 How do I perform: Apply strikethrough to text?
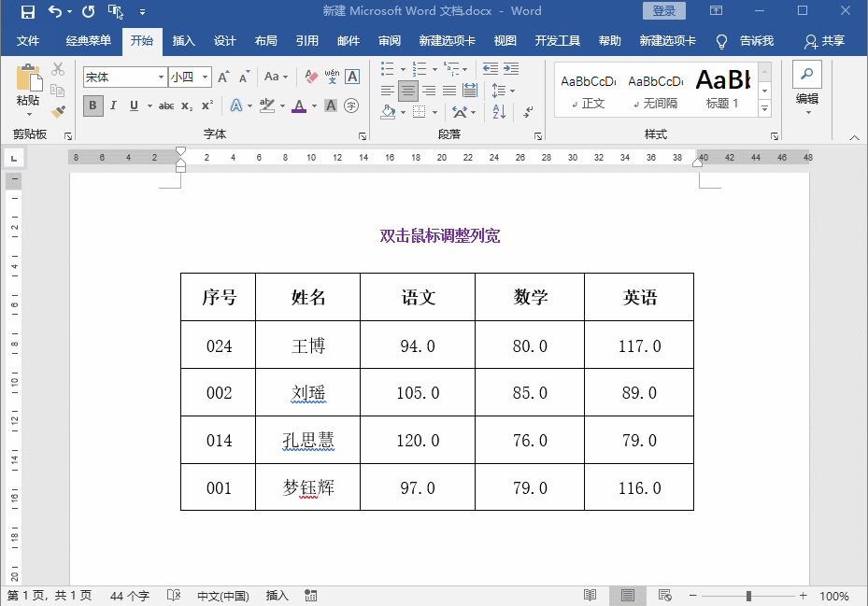pyautogui.click(x=167, y=106)
